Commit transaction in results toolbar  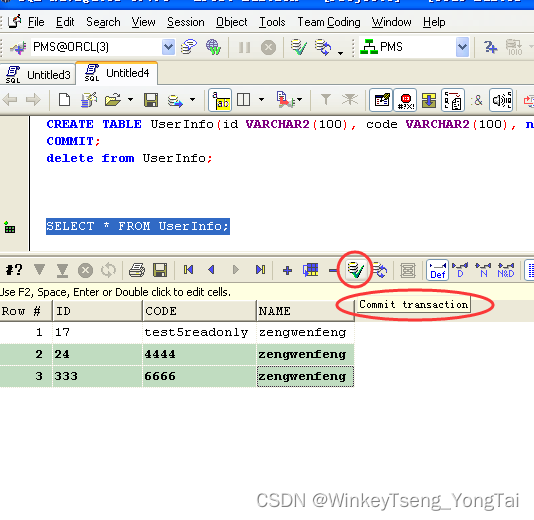(356, 270)
